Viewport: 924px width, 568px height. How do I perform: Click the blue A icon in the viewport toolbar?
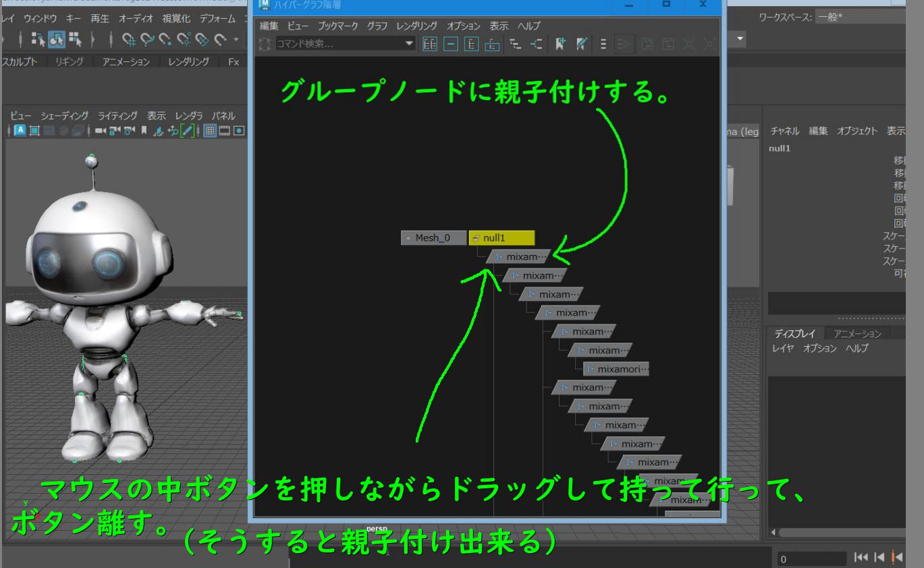click(x=20, y=130)
